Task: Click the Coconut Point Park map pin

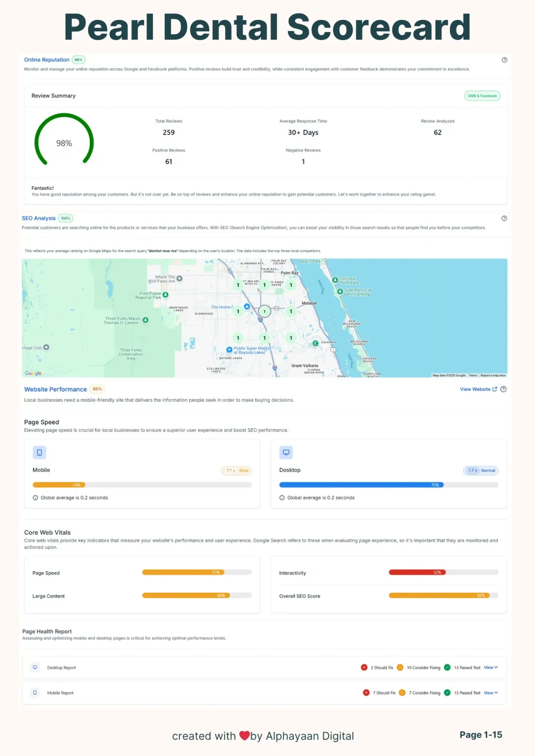Action: click(x=335, y=280)
